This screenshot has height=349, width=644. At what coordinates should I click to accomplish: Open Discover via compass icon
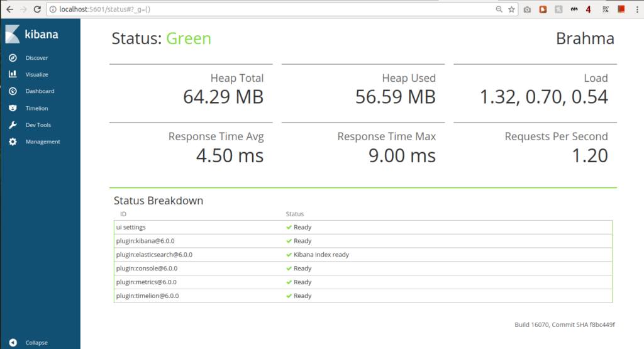coord(13,58)
